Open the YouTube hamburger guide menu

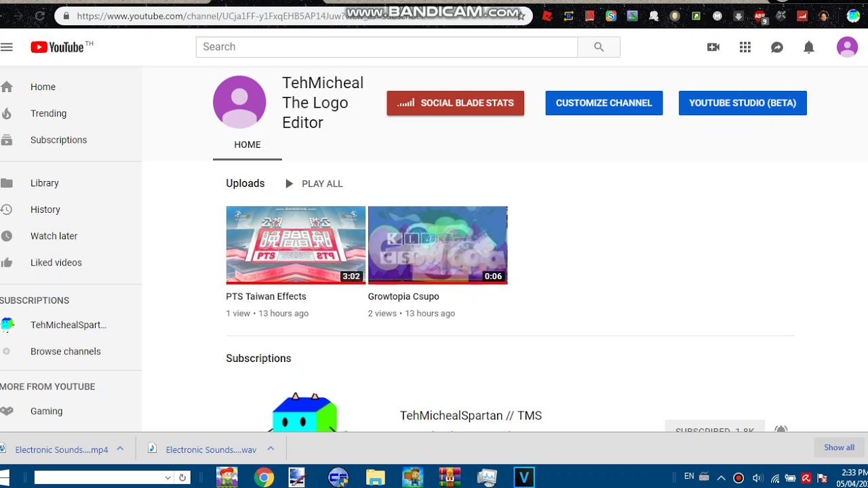[7, 47]
